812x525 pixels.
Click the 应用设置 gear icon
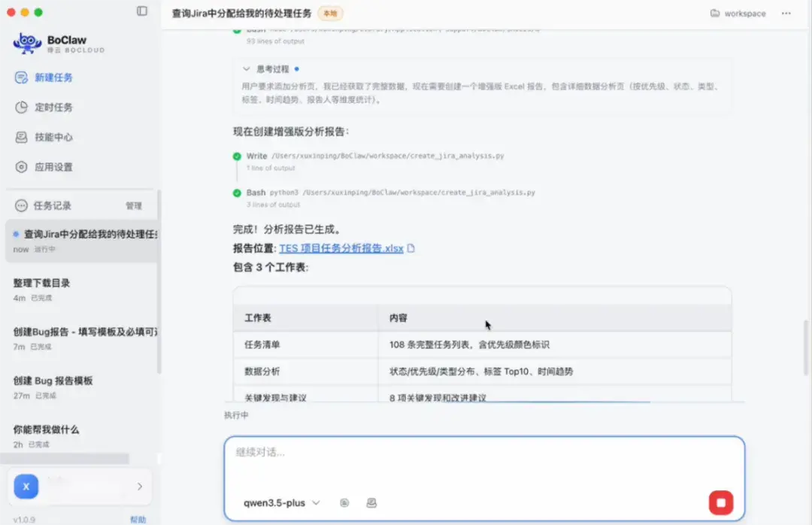pos(21,167)
